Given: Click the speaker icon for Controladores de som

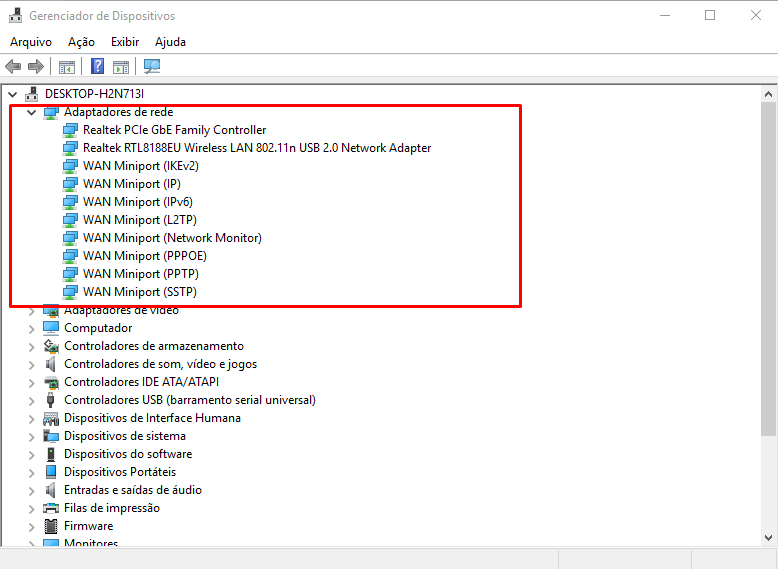Looking at the screenshot, I should pos(51,364).
